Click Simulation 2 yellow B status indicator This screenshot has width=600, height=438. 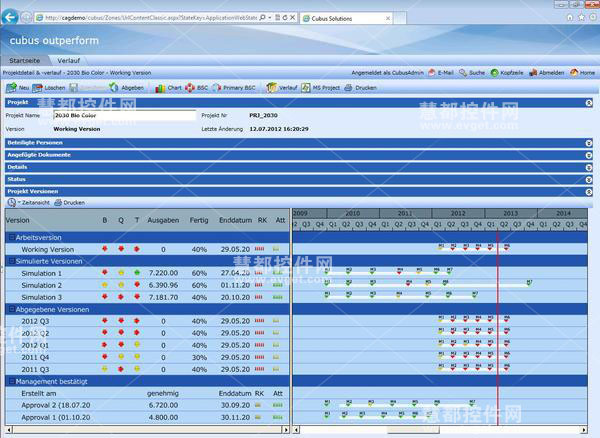[x=104, y=285]
